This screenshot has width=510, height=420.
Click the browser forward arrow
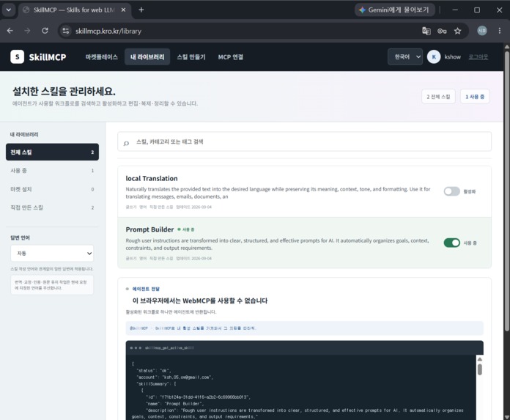click(x=27, y=31)
